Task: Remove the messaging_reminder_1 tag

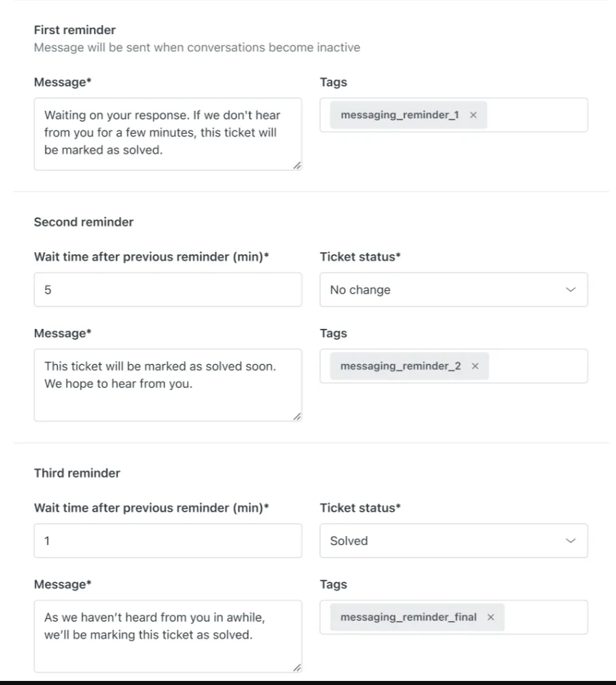Action: coord(473,116)
